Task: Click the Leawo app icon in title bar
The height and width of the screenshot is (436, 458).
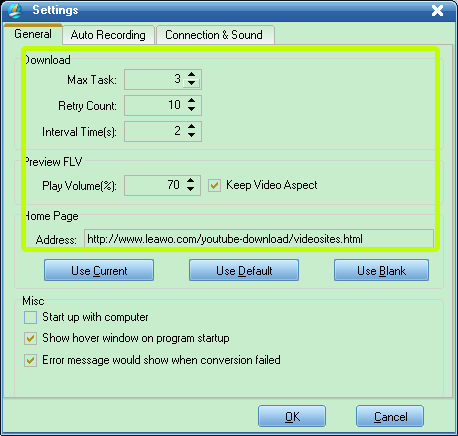Action: 15,10
